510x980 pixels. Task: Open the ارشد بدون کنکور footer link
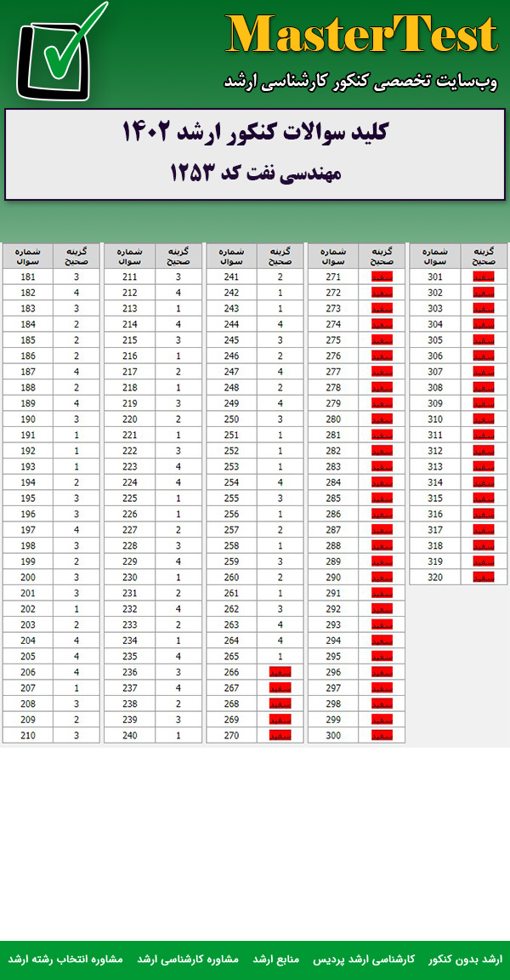pyautogui.click(x=465, y=959)
